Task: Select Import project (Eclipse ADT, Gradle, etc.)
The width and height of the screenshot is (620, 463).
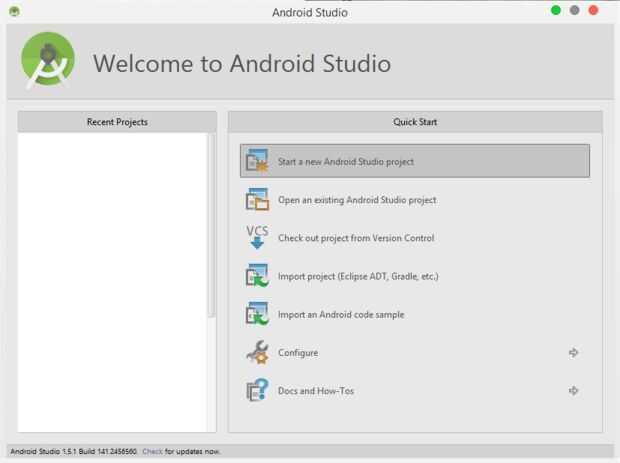Action: tap(358, 276)
